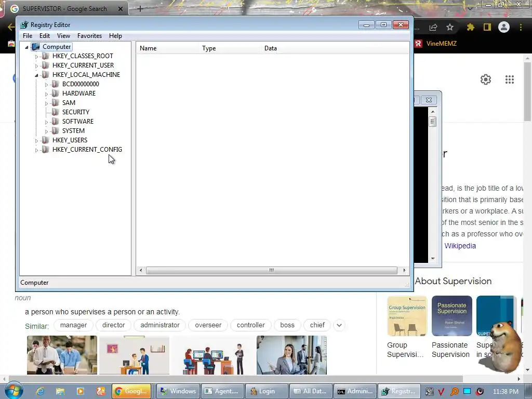Image resolution: width=532 pixels, height=399 pixels.
Task: Click the HKEY_CLASSES_ROOT folder icon
Action: tap(46, 56)
